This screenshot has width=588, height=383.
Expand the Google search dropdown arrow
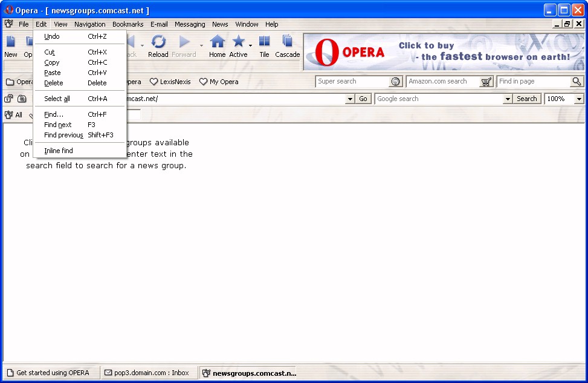click(x=508, y=99)
